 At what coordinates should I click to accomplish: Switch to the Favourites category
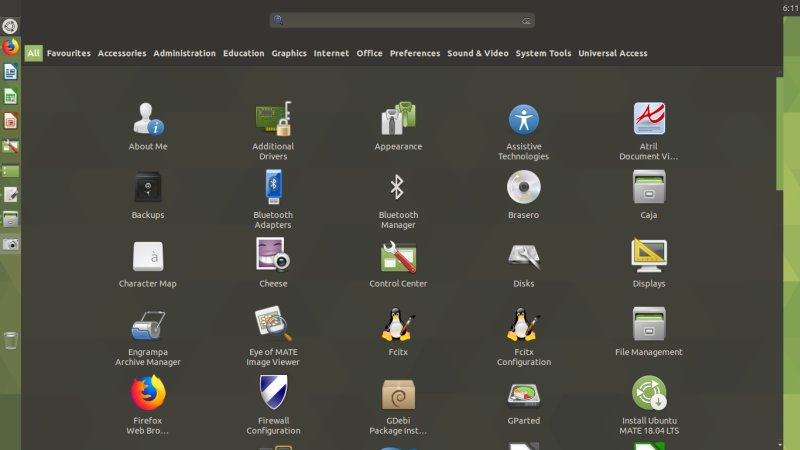[x=68, y=53]
